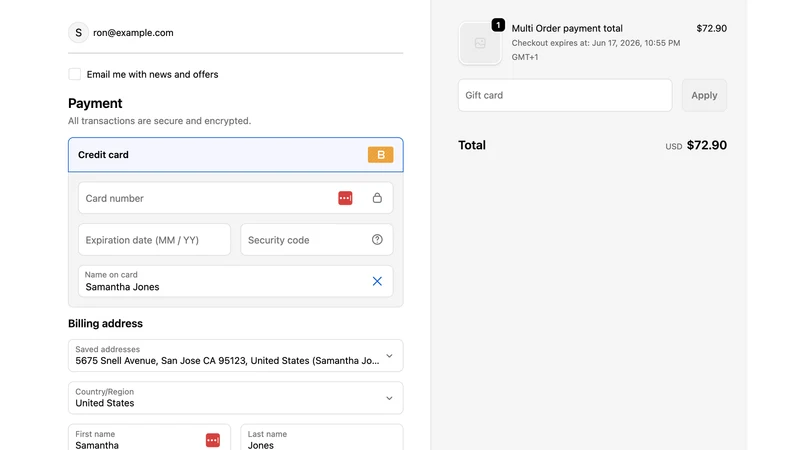Edit the Name on card field
The image size is (800, 450).
pos(236,281)
